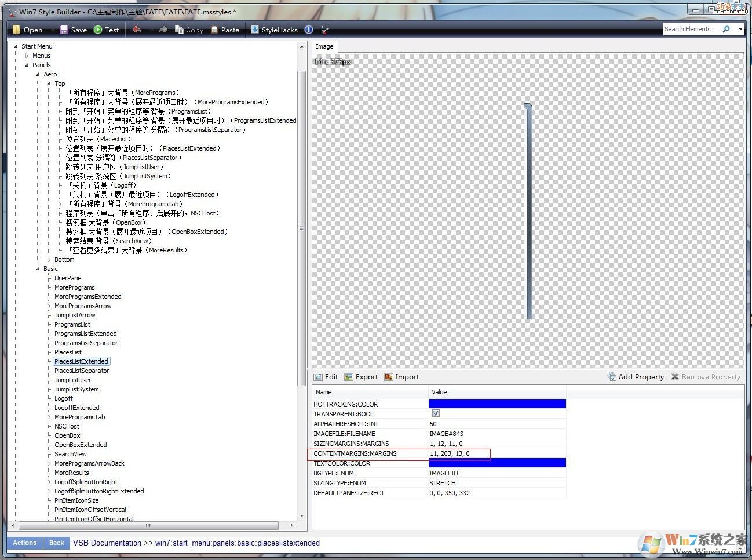Click the Back button in the status bar

56,543
